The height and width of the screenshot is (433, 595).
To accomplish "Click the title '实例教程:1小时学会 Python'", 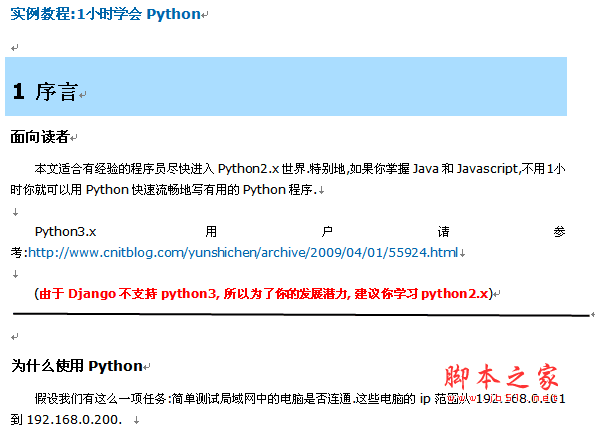I will 105,14.
